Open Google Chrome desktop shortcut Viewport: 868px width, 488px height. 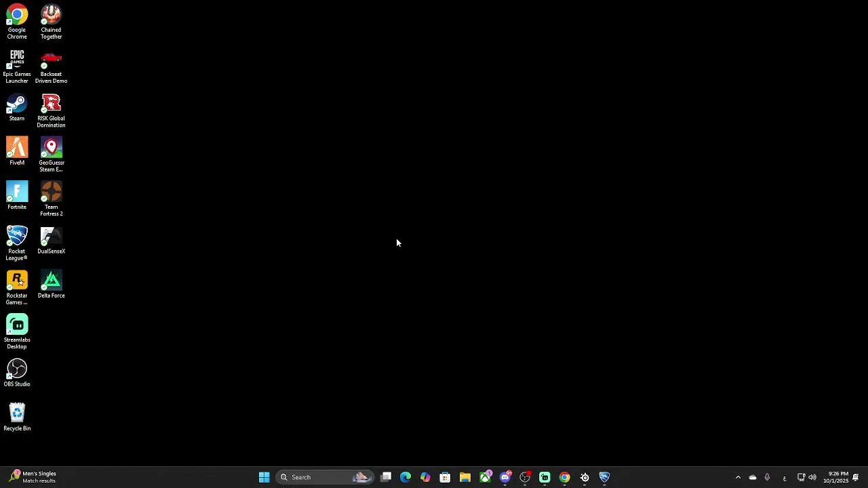pyautogui.click(x=17, y=22)
